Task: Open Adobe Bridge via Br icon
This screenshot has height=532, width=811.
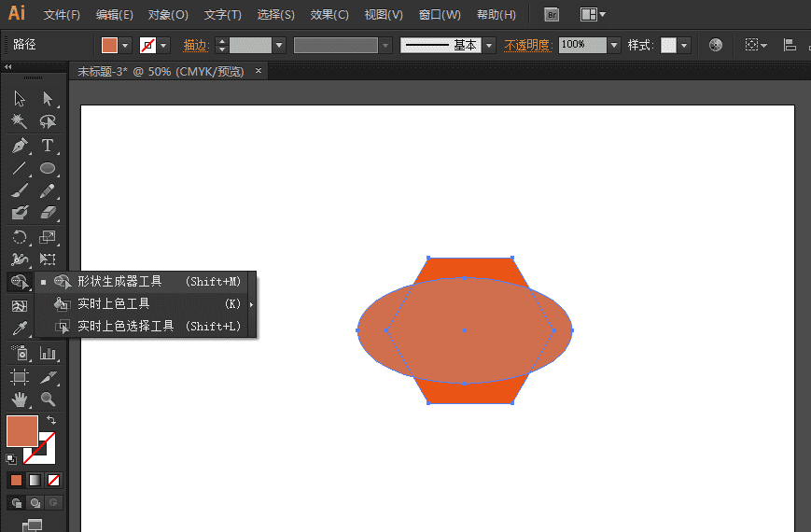Action: [552, 15]
